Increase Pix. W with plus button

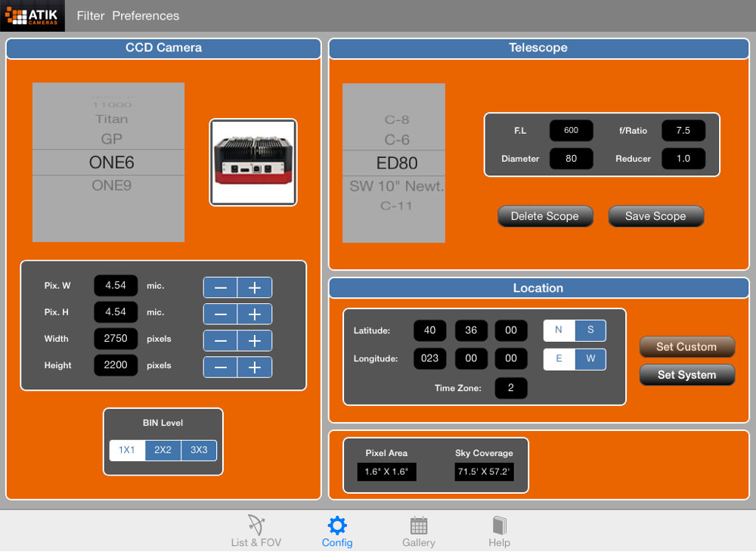(255, 288)
